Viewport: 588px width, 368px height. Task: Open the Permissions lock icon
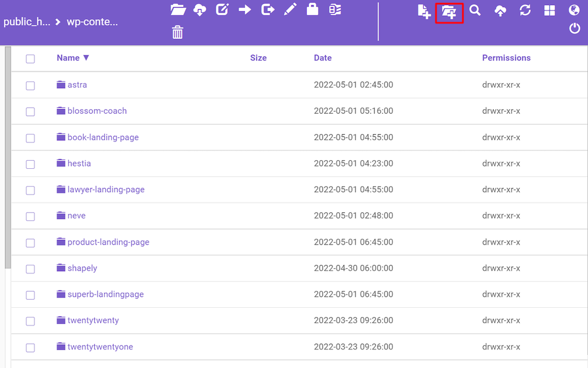coord(312,10)
